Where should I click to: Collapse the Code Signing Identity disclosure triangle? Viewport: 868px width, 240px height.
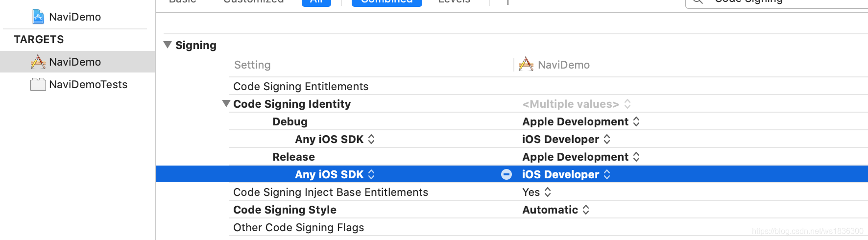coord(226,103)
